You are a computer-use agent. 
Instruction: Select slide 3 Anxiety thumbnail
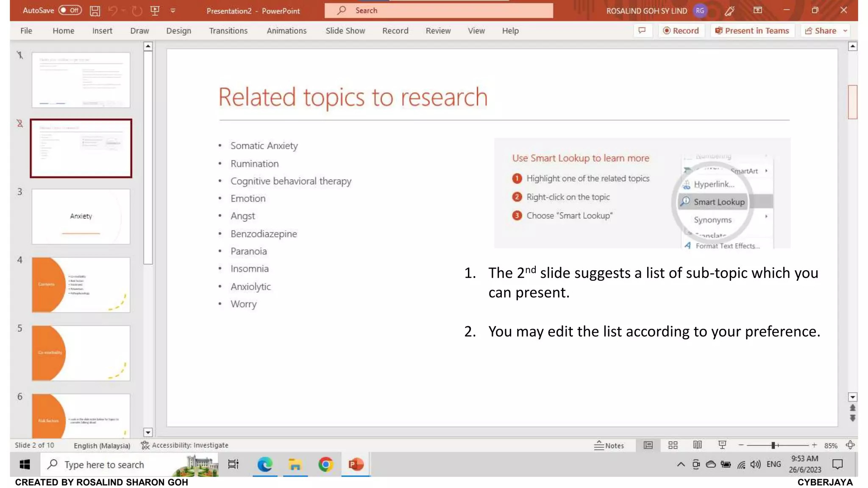pyautogui.click(x=81, y=216)
